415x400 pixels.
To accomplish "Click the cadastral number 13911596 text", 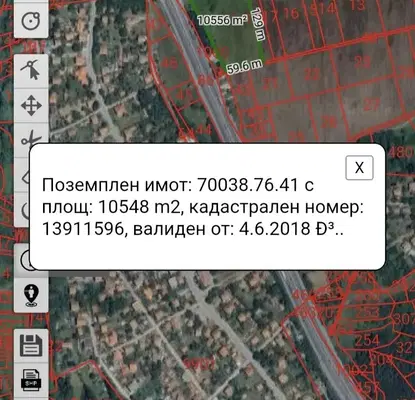I will point(83,229).
